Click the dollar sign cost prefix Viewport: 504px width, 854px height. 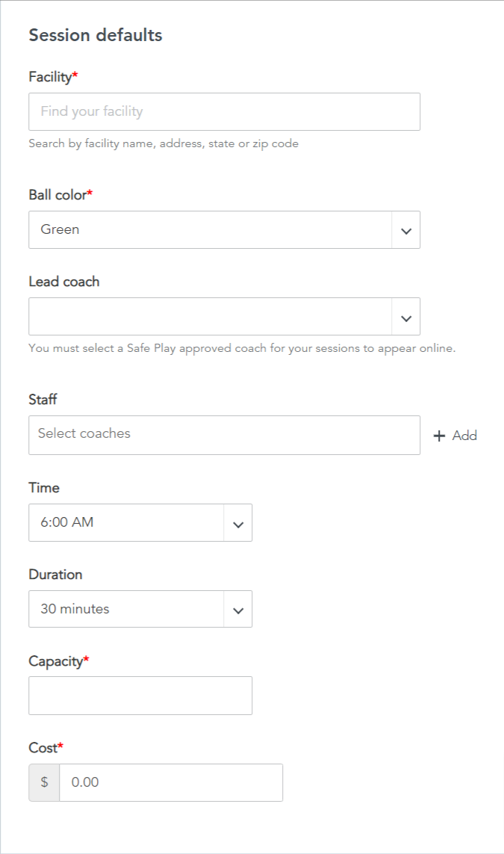44,783
